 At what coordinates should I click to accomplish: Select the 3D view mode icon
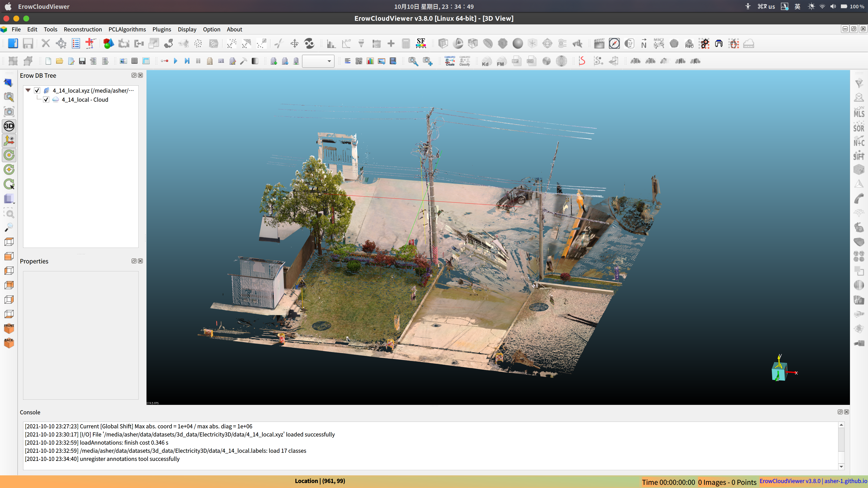click(x=9, y=126)
